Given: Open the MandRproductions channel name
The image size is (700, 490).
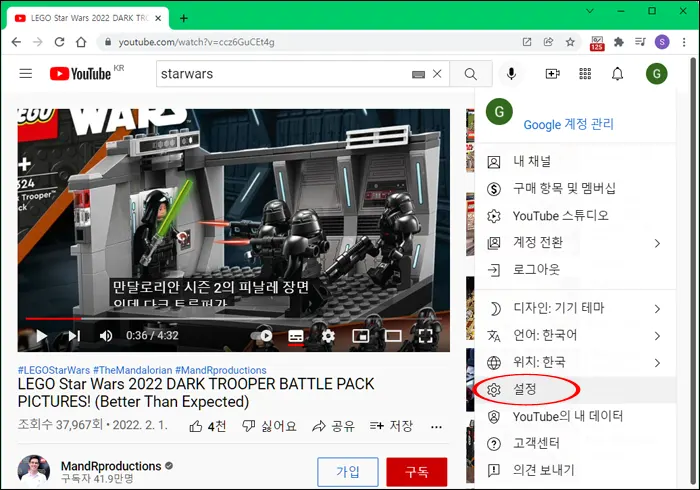Looking at the screenshot, I should pyautogui.click(x=111, y=466).
